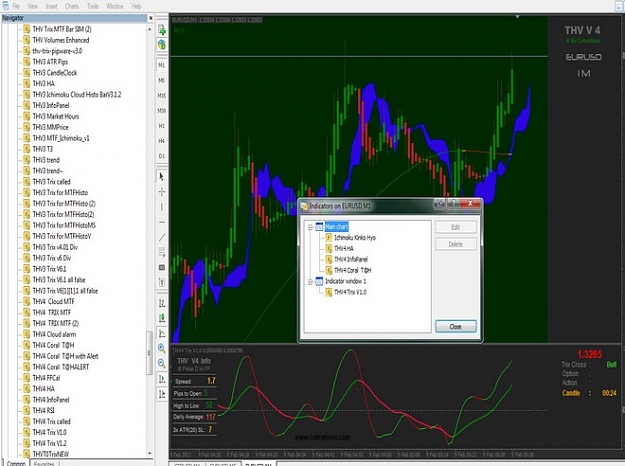This screenshot has height=466, width=625.
Task: Select the horizontal line drawing tool
Action: (x=161, y=222)
